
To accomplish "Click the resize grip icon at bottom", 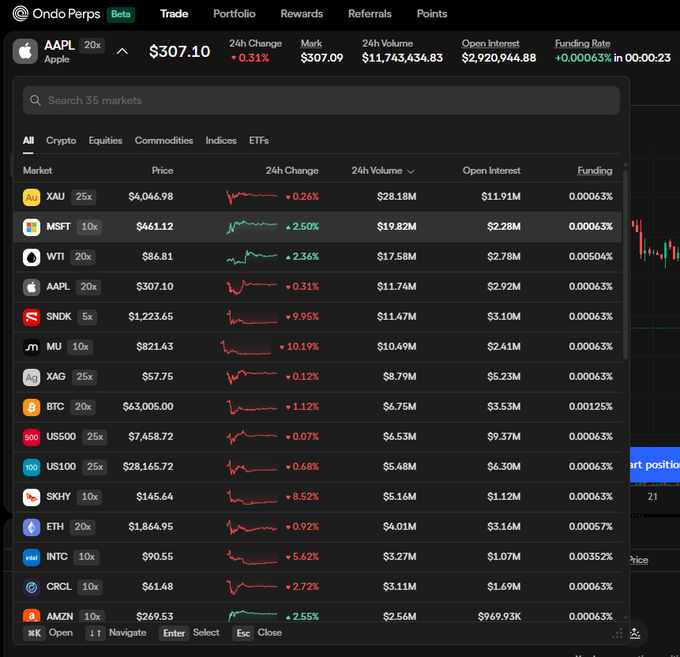I will [x=617, y=634].
